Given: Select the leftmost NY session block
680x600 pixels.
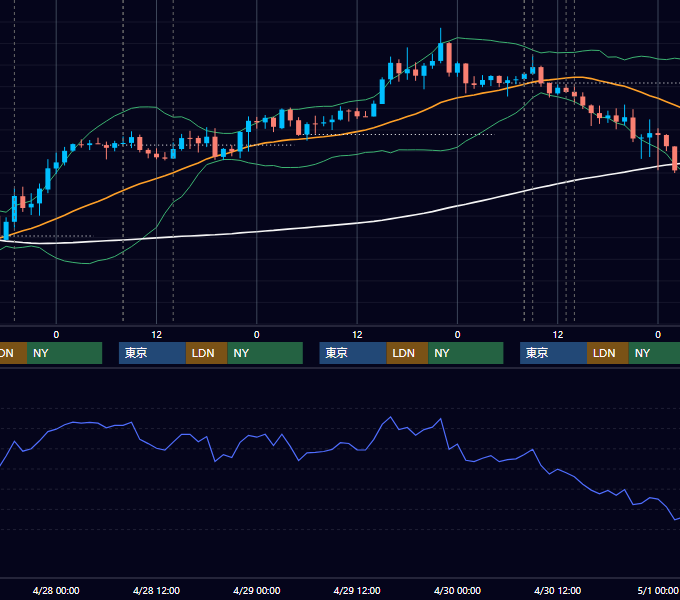Looking at the screenshot, I should tap(64, 353).
